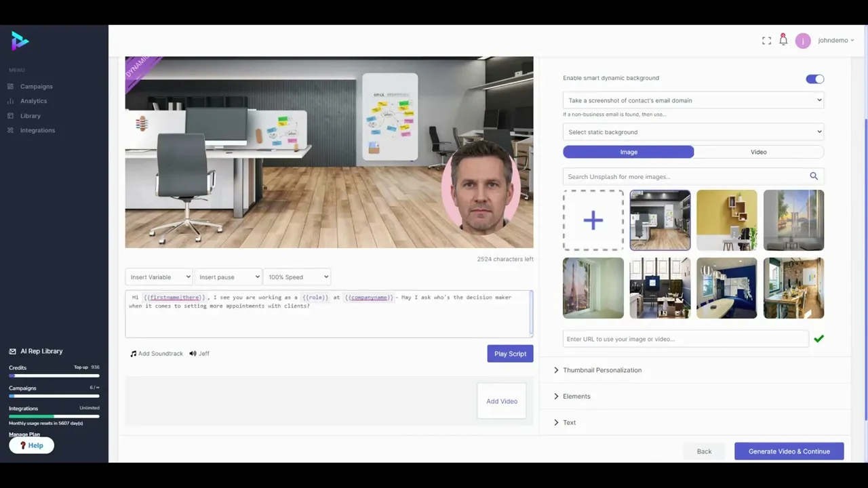Click Generate Video & Continue

[x=789, y=451]
